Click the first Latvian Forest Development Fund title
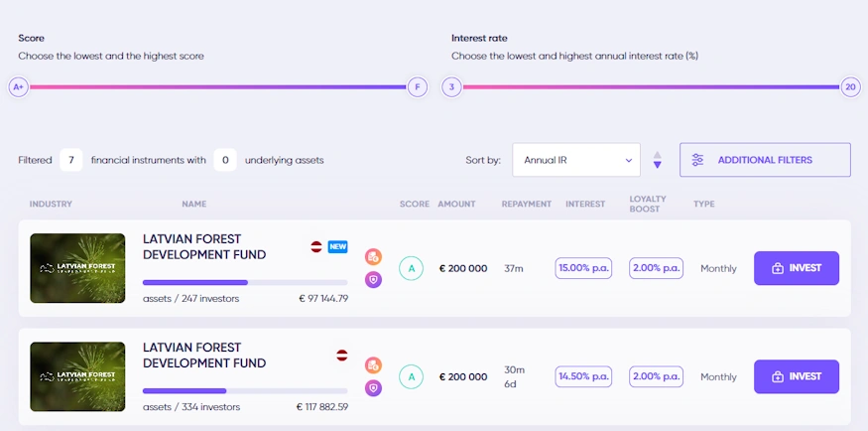 [204, 246]
